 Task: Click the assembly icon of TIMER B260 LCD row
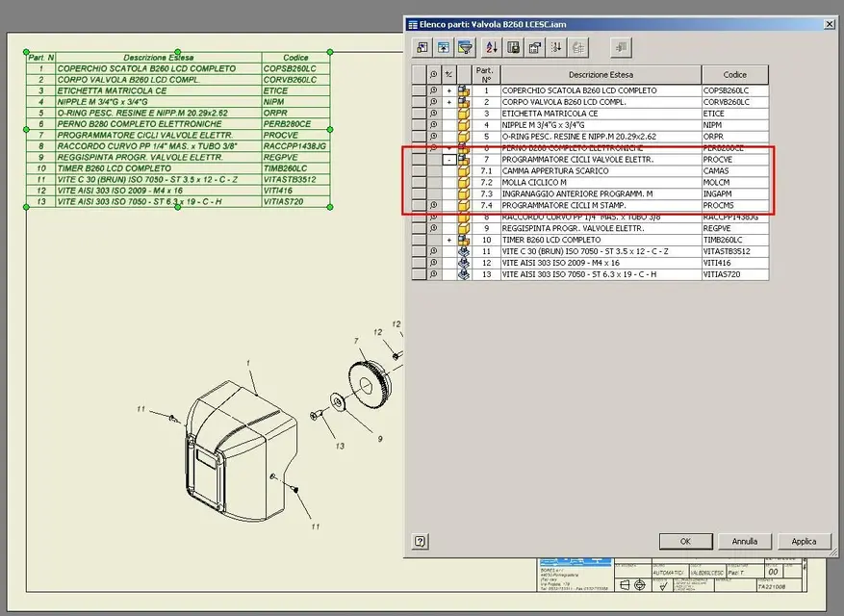464,240
